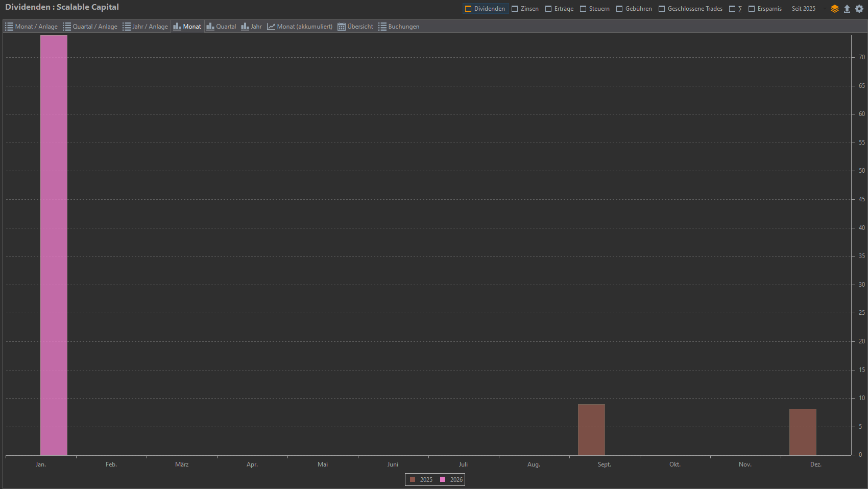Open the settings gear icon
Viewport: 868px width, 489px height.
pyautogui.click(x=859, y=9)
